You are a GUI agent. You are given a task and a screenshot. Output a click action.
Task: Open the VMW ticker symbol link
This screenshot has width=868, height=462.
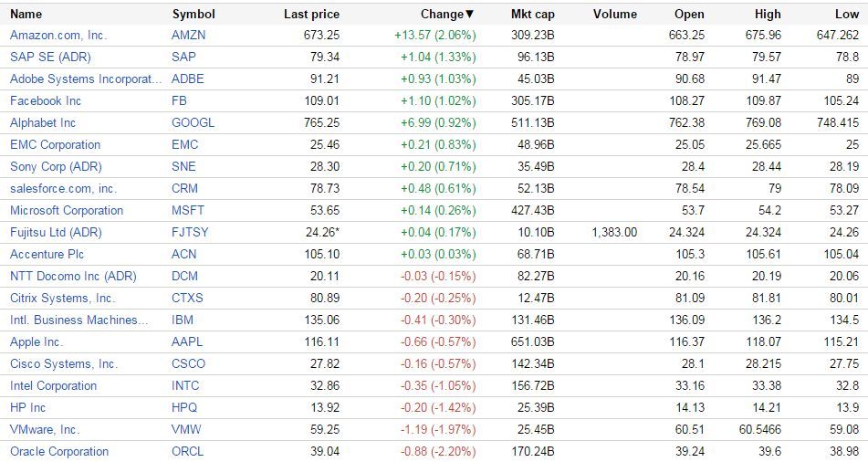pyautogui.click(x=186, y=429)
